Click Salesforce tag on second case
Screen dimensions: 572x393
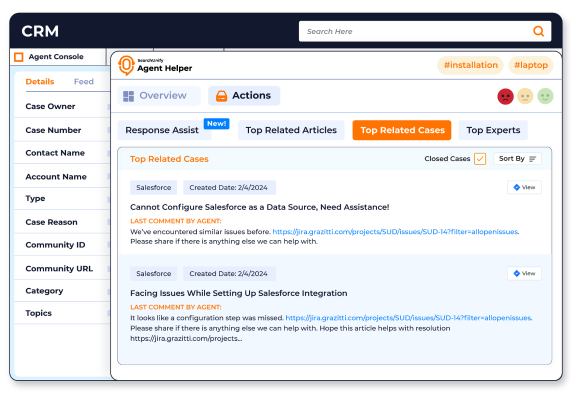pos(154,274)
